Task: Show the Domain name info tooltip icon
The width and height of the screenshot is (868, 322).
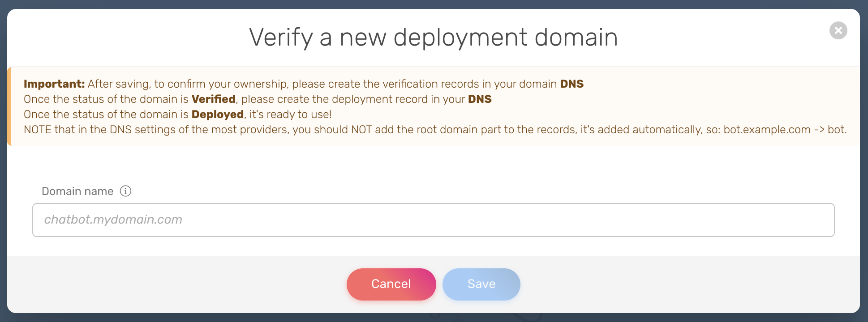Action: coord(125,191)
